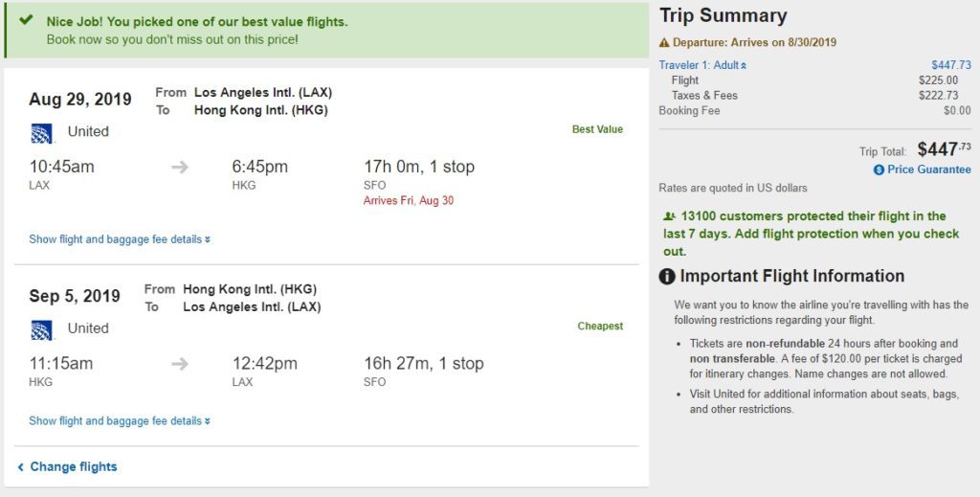This screenshot has height=497, width=980.
Task: Click the Best Value label on outbound flight
Action: (x=597, y=129)
